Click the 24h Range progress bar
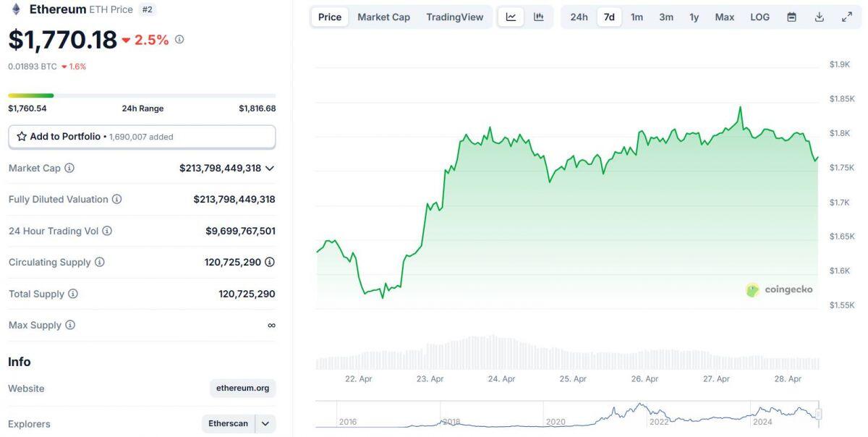 (x=141, y=95)
